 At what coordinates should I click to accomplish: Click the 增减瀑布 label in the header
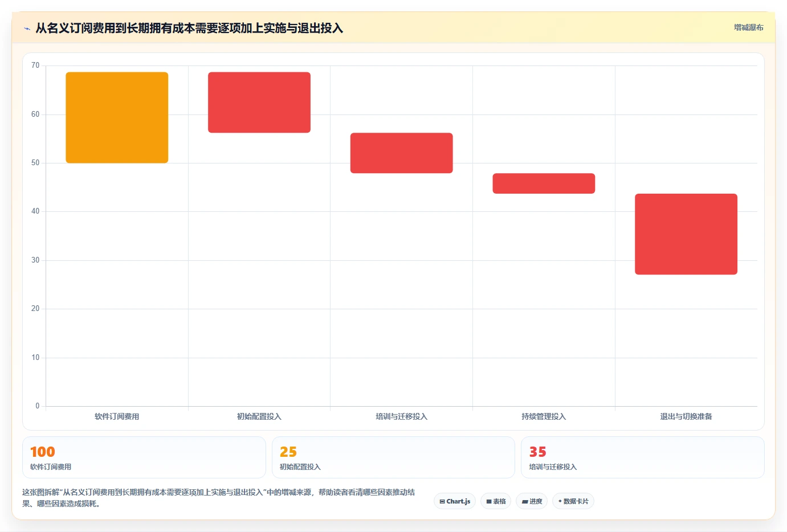[748, 27]
